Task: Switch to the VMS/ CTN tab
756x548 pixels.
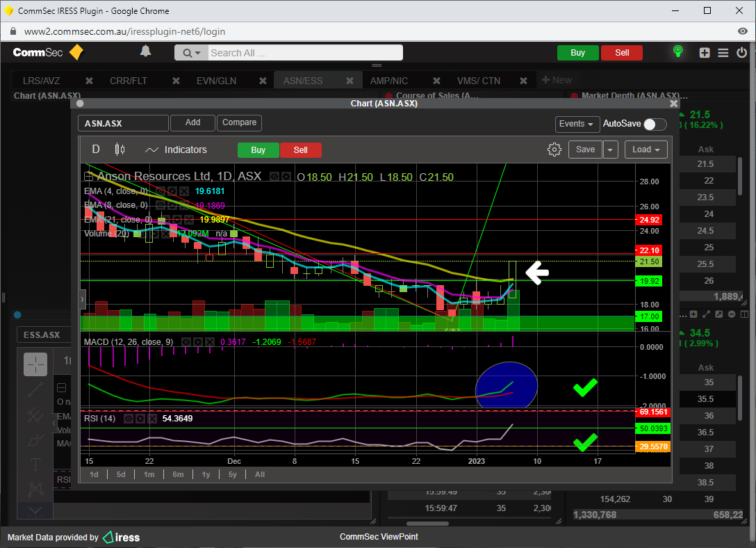Action: coord(479,81)
